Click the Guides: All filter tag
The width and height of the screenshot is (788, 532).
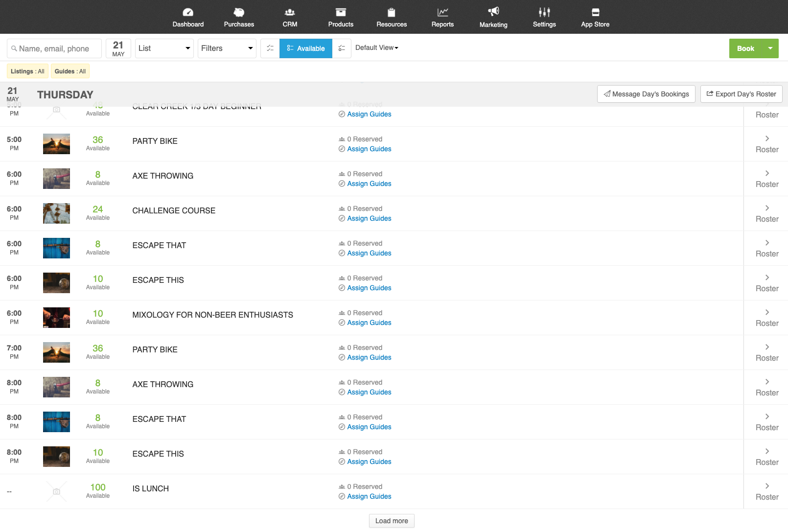70,71
